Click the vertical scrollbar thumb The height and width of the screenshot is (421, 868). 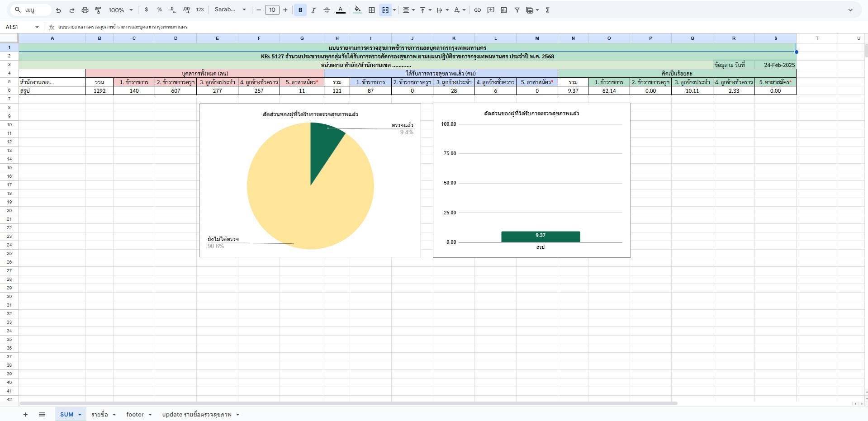tap(866, 51)
